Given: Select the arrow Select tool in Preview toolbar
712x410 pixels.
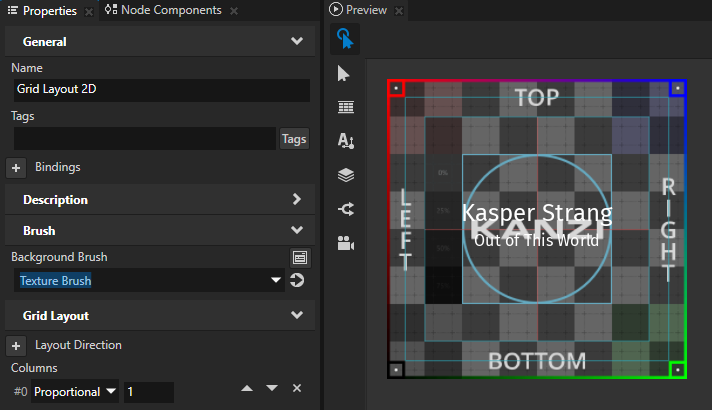Looking at the screenshot, I should [x=345, y=73].
